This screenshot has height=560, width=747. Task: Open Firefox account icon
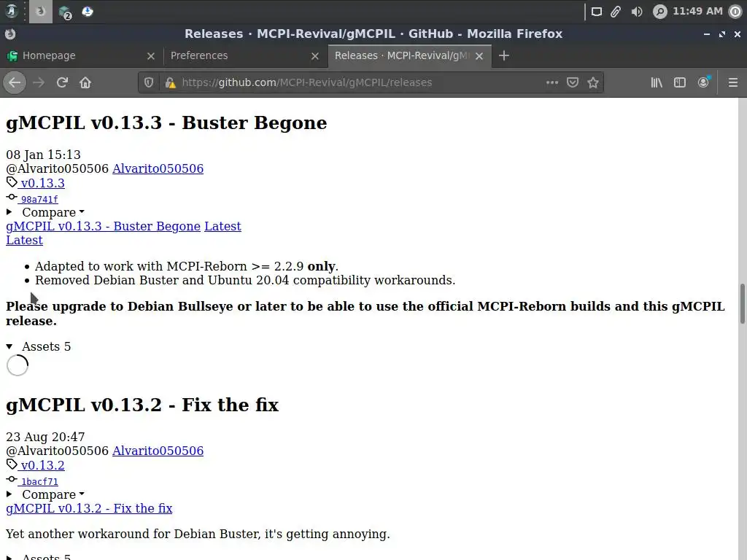pos(703,82)
